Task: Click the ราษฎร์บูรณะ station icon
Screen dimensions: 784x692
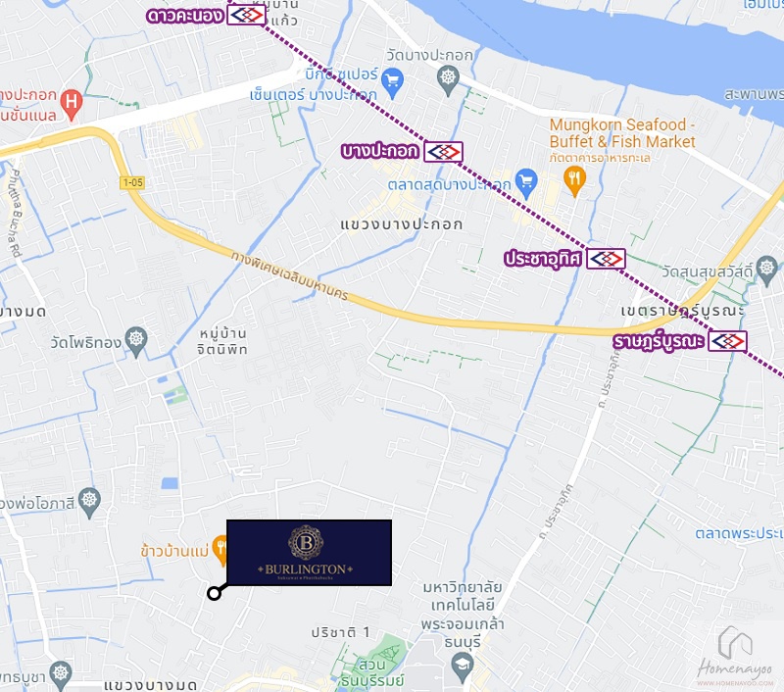Action: coord(728,341)
